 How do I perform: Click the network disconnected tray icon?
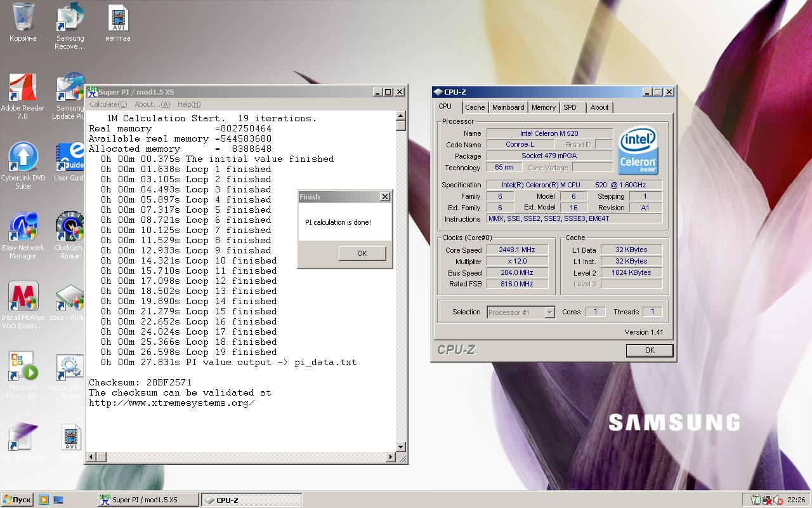[x=766, y=500]
